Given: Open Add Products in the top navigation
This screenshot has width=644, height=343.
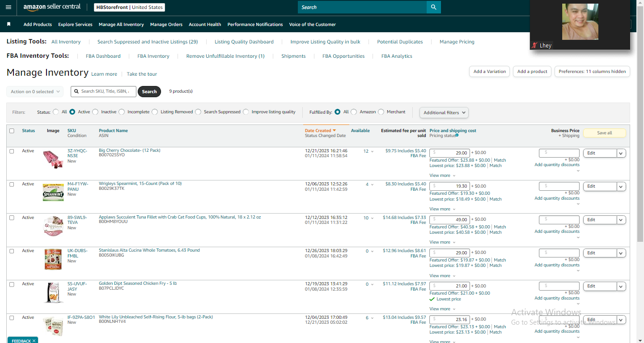Looking at the screenshot, I should tap(38, 24).
